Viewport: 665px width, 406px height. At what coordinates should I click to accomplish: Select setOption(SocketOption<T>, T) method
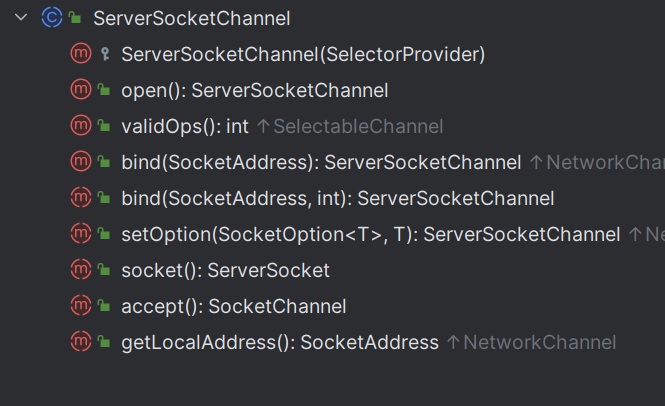[x=371, y=235]
